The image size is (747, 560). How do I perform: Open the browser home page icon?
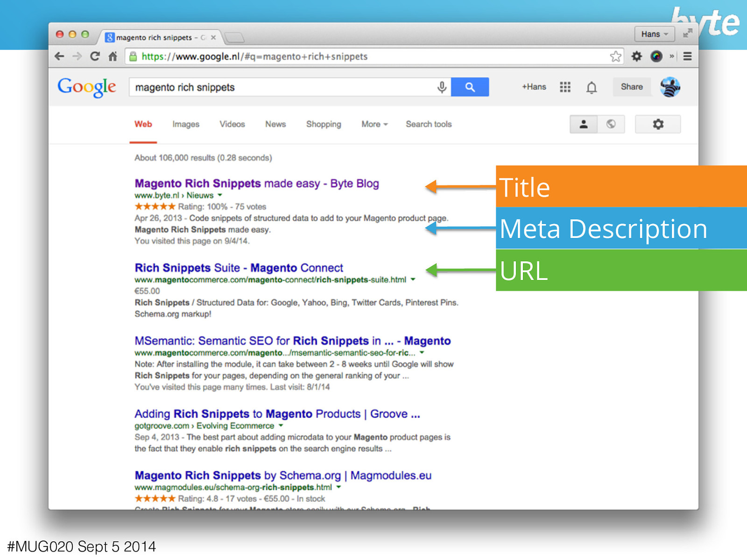pos(113,56)
